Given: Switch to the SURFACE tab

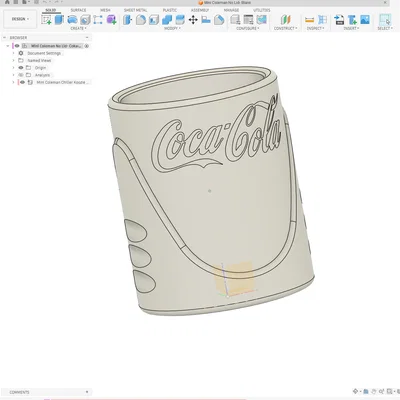Looking at the screenshot, I should click(x=78, y=10).
